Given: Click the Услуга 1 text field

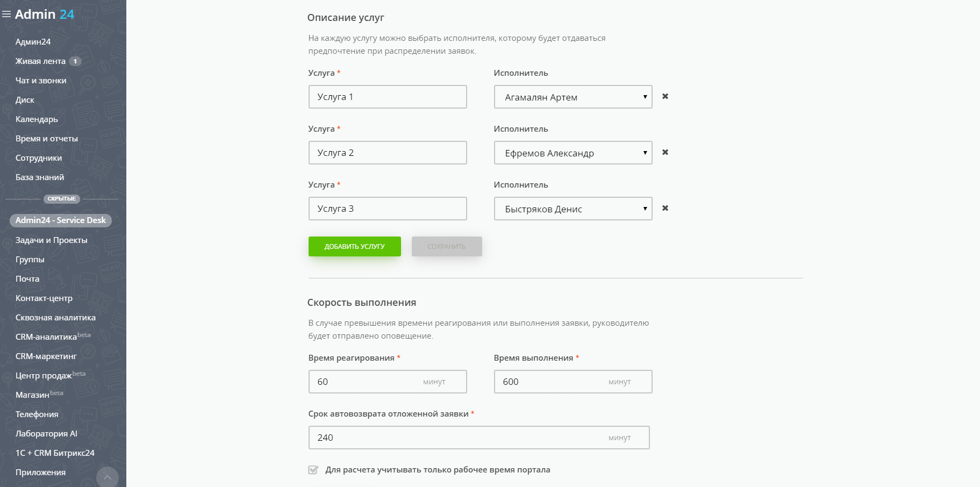Looking at the screenshot, I should coord(387,97).
